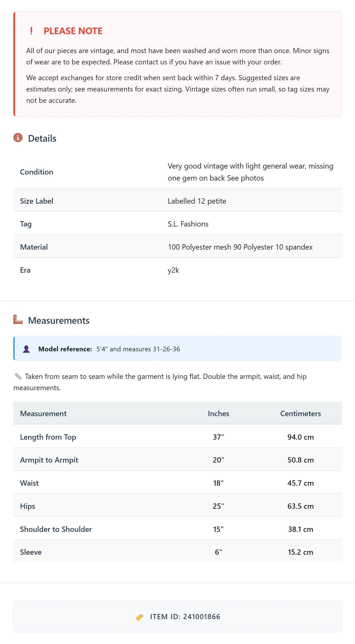Select the Material composition text

point(240,247)
